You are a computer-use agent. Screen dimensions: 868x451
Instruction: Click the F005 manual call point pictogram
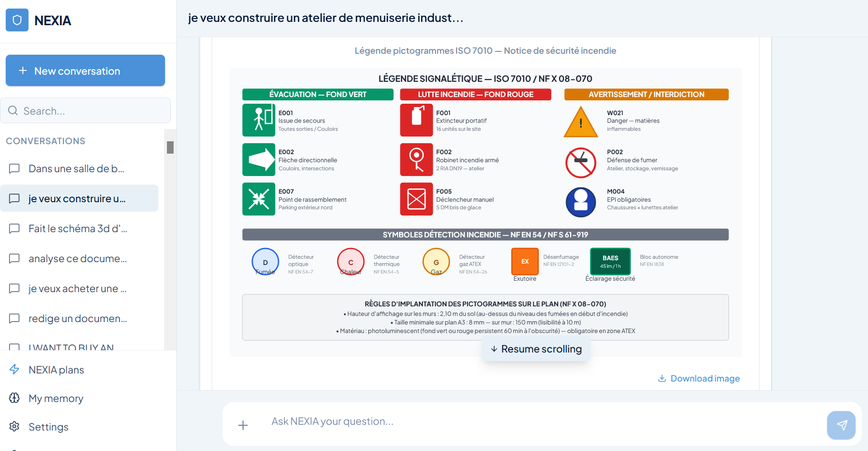pos(417,199)
